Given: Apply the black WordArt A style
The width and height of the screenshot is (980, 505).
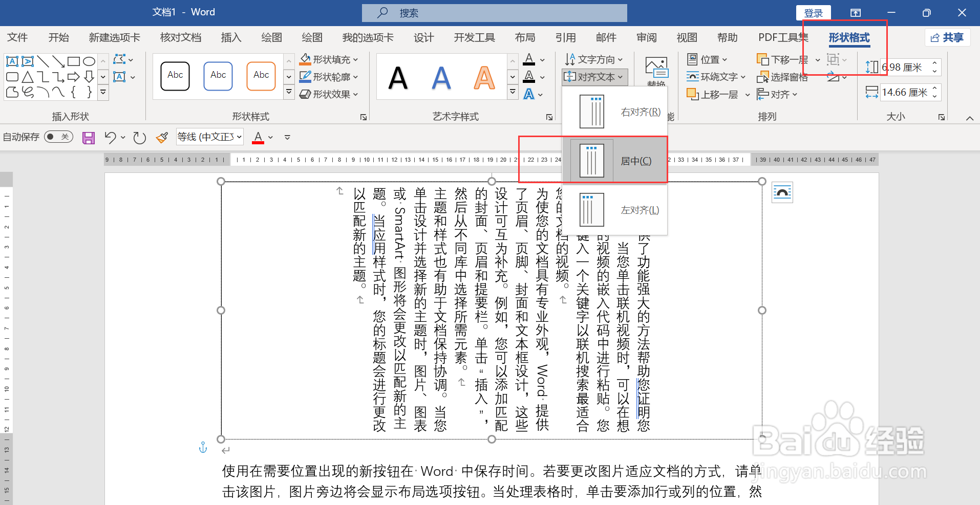Looking at the screenshot, I should (x=398, y=78).
